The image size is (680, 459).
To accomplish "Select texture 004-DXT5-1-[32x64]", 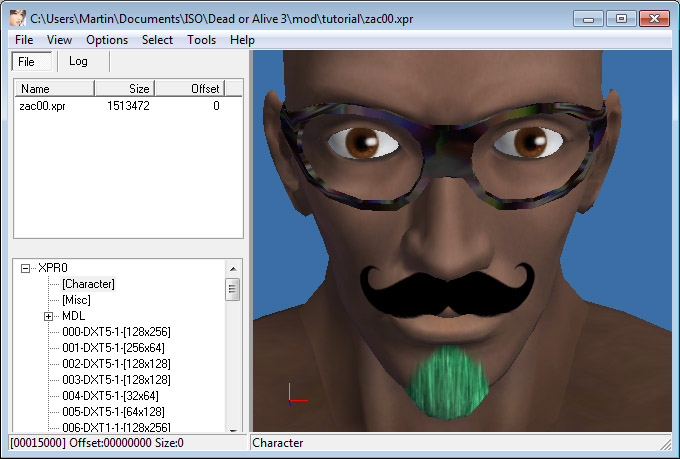I will tap(110, 396).
